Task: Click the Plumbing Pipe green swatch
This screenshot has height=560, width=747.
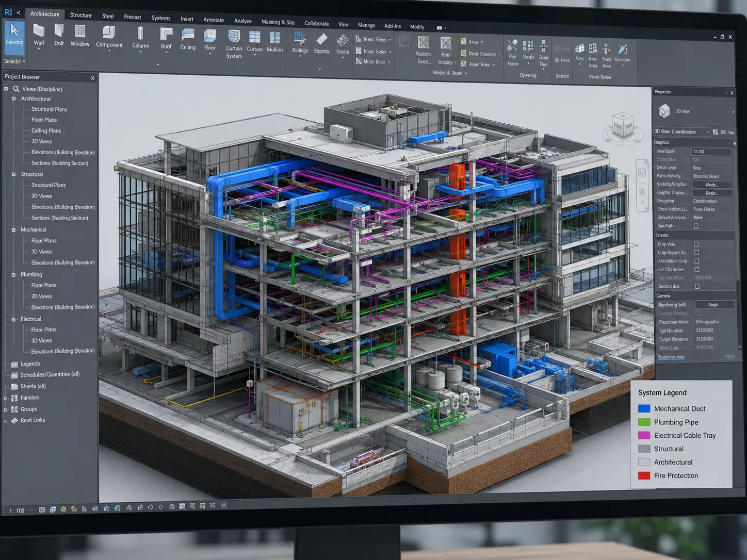Action: [644, 422]
